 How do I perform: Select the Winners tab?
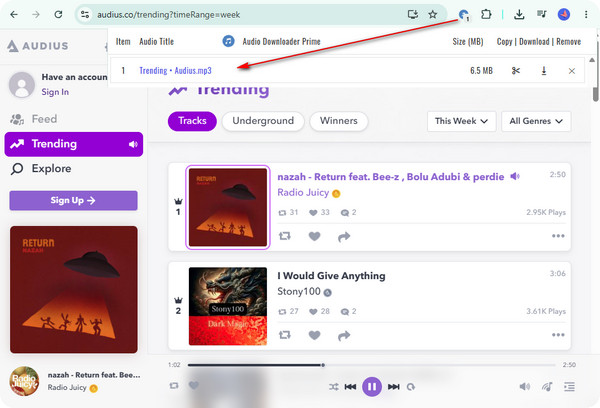[339, 121]
